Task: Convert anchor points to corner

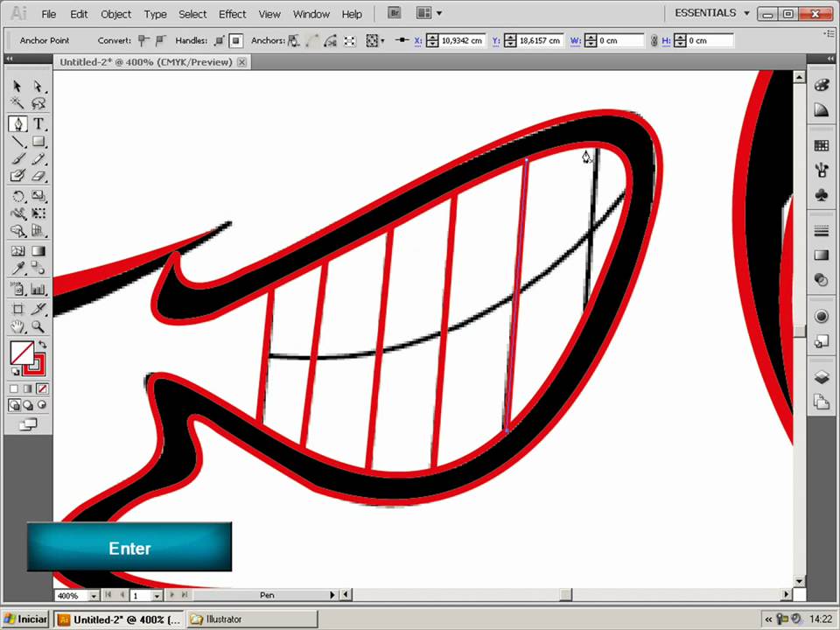Action: 143,40
